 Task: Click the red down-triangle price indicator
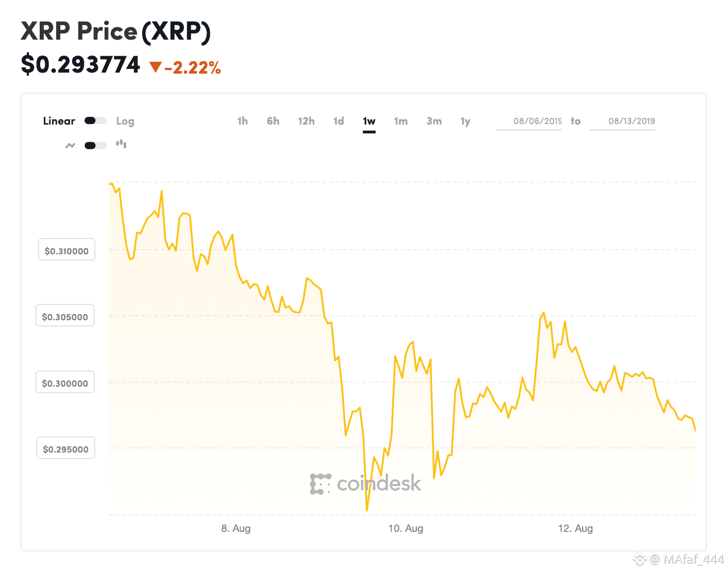tap(155, 67)
